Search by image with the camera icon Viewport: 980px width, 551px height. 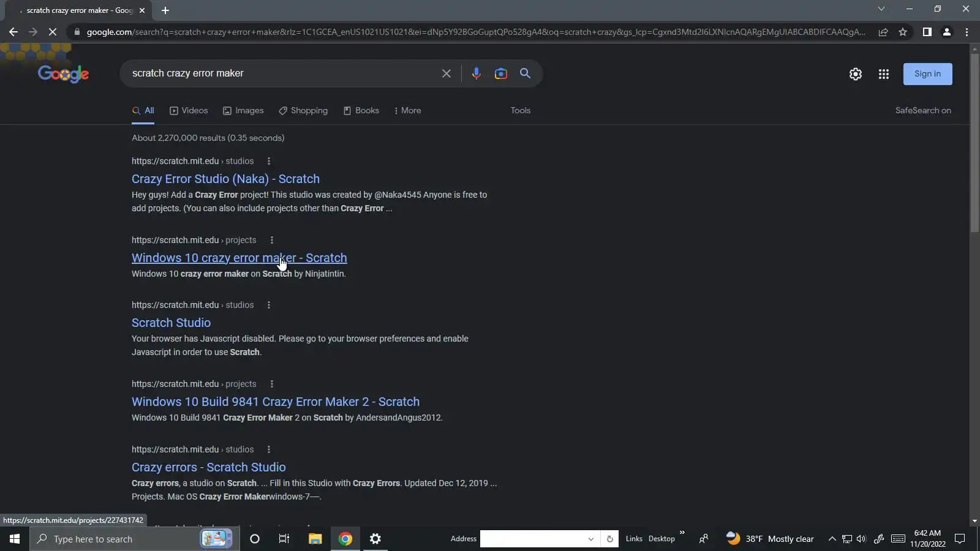[x=501, y=73]
